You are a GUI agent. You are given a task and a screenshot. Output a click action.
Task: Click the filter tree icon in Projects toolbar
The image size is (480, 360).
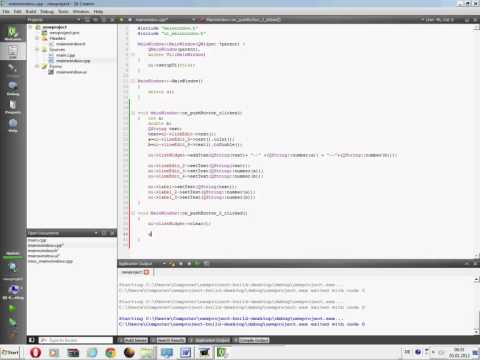coord(87,20)
